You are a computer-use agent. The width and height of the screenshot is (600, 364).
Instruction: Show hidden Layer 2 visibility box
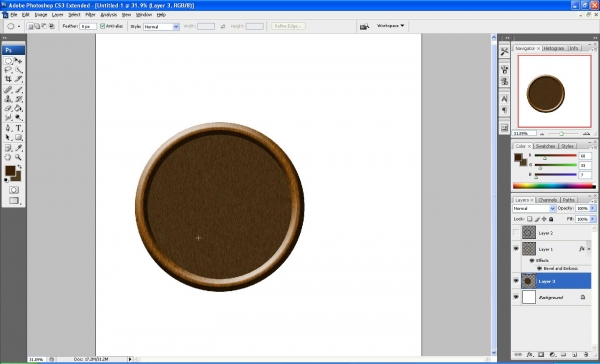point(516,232)
